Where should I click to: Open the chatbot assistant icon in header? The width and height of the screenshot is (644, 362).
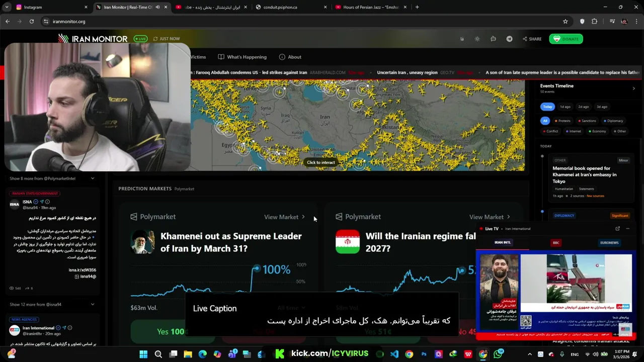pos(493,39)
